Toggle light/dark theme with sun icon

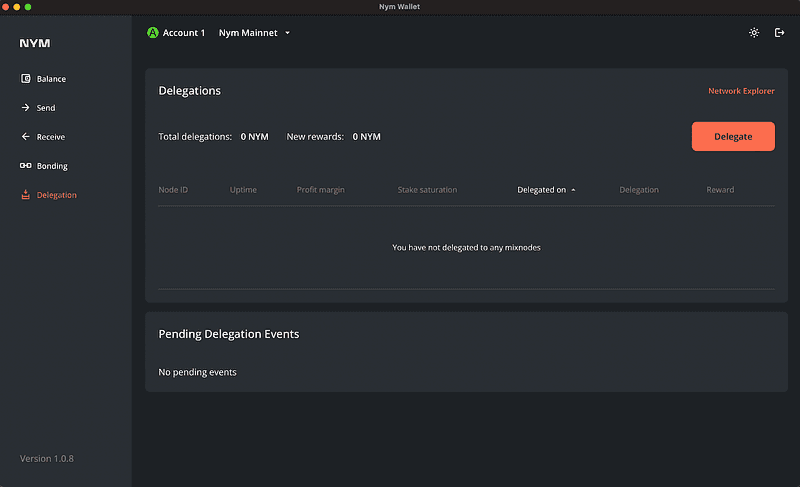[x=754, y=33]
